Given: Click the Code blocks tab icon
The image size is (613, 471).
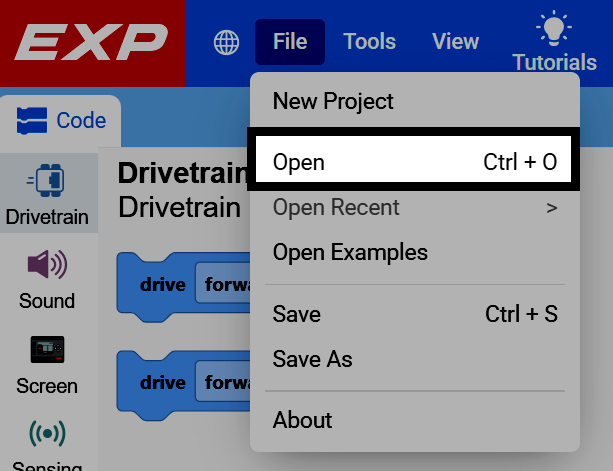Looking at the screenshot, I should (x=32, y=120).
